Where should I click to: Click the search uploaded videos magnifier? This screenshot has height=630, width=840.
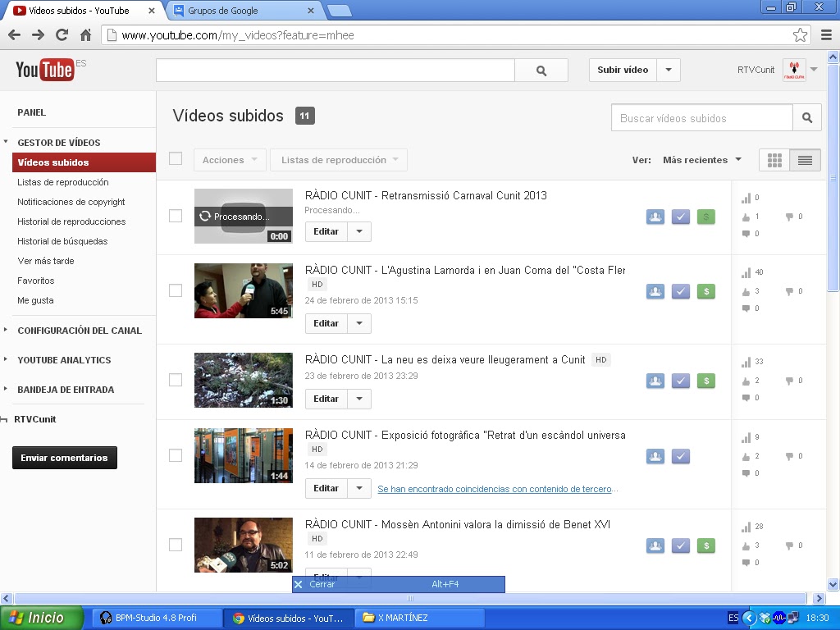(807, 118)
